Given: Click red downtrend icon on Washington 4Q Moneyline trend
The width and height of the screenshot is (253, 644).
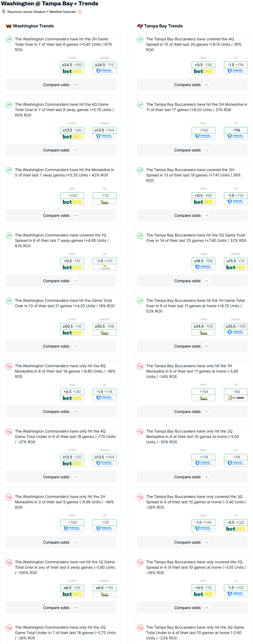Looking at the screenshot, I should pos(9,366).
